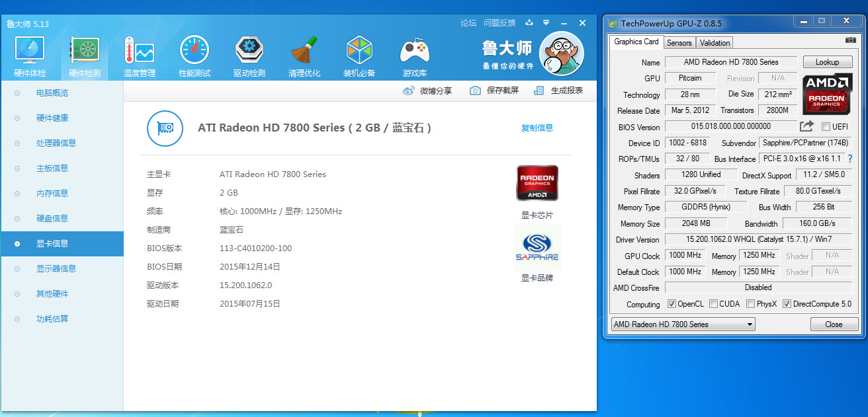Image resolution: width=868 pixels, height=417 pixels.
Task: Click the Device ID 1002 - 6818 field
Action: point(687,143)
